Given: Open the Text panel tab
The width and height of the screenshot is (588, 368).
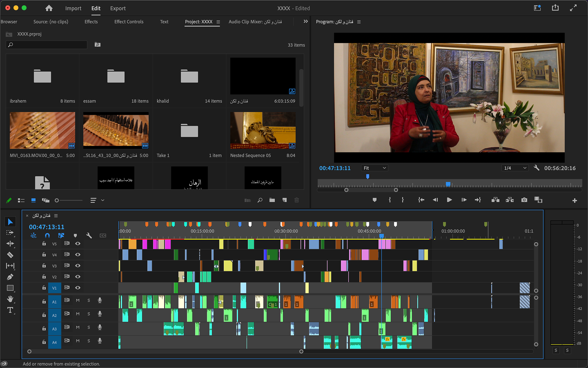Looking at the screenshot, I should 164,22.
